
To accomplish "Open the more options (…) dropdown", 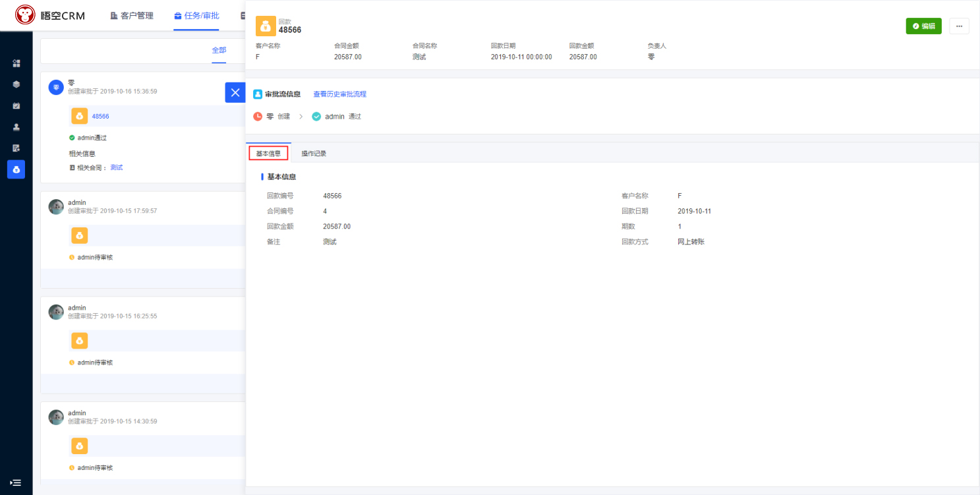I will coord(958,26).
